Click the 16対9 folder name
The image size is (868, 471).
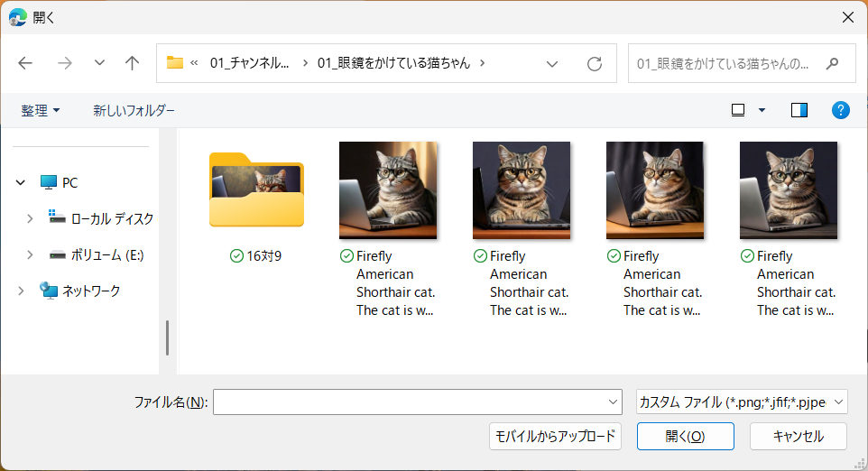[x=264, y=256]
